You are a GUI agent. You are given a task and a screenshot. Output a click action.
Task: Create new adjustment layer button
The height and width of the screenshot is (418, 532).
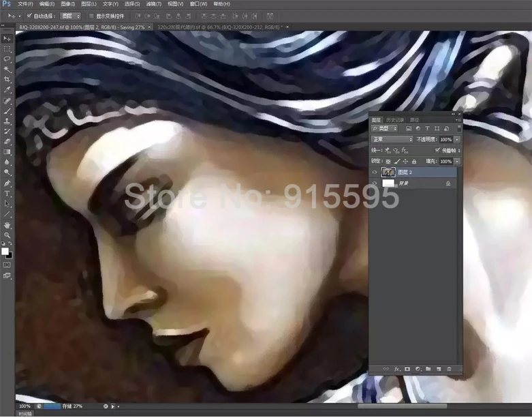418,369
